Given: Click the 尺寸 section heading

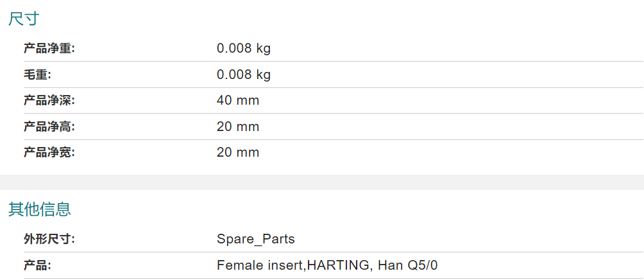Looking at the screenshot, I should coord(23,19).
